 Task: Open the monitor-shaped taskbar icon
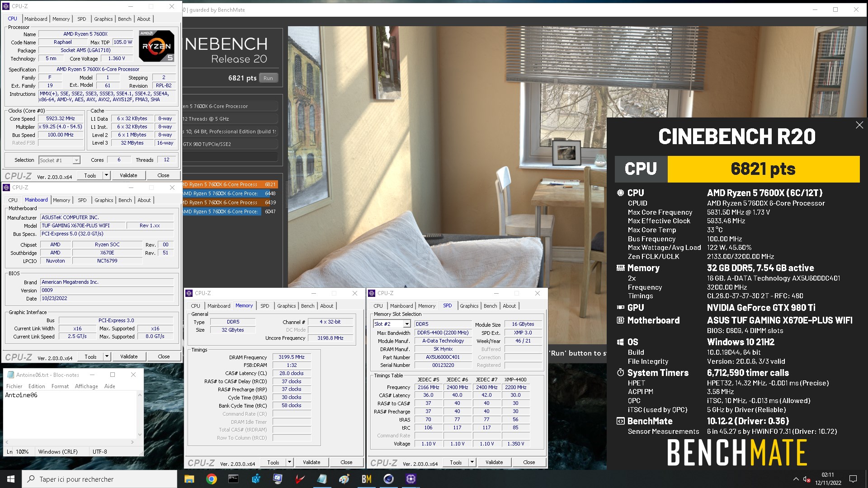point(278,479)
